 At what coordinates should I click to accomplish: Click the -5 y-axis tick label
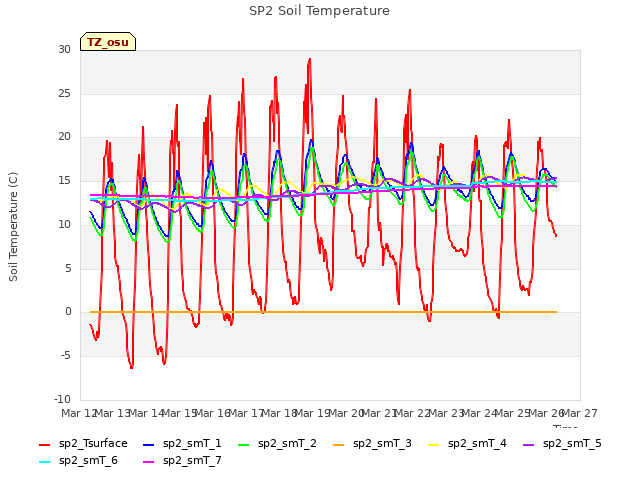coord(66,356)
